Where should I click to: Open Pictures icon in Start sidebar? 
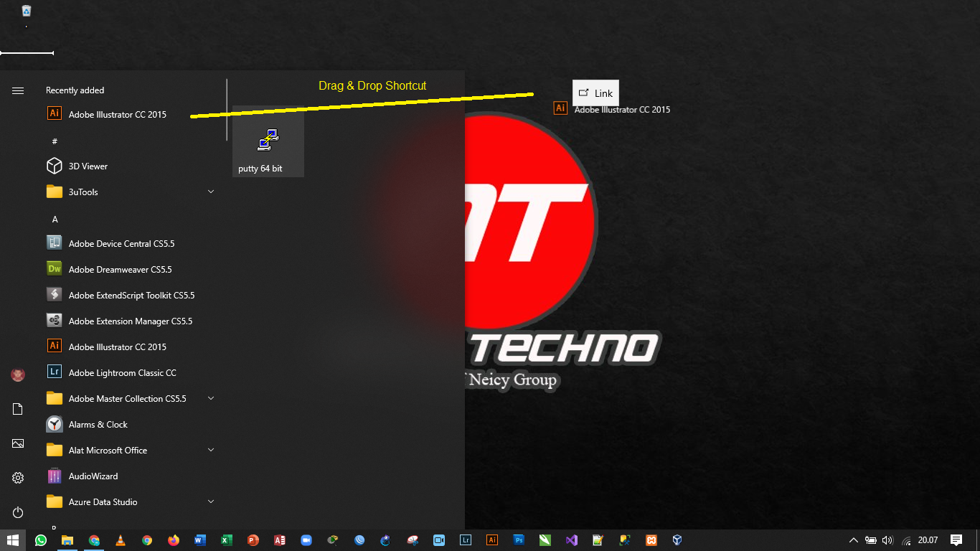(18, 443)
